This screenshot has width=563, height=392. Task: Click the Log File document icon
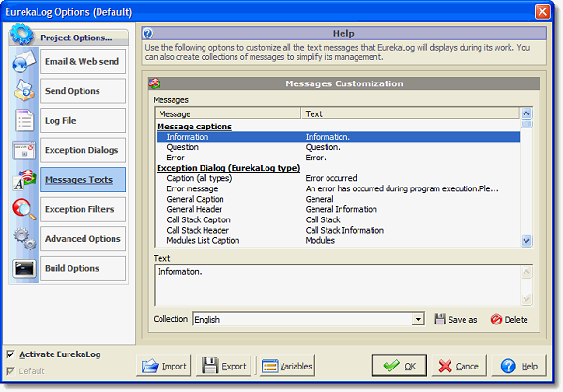pos(24,120)
